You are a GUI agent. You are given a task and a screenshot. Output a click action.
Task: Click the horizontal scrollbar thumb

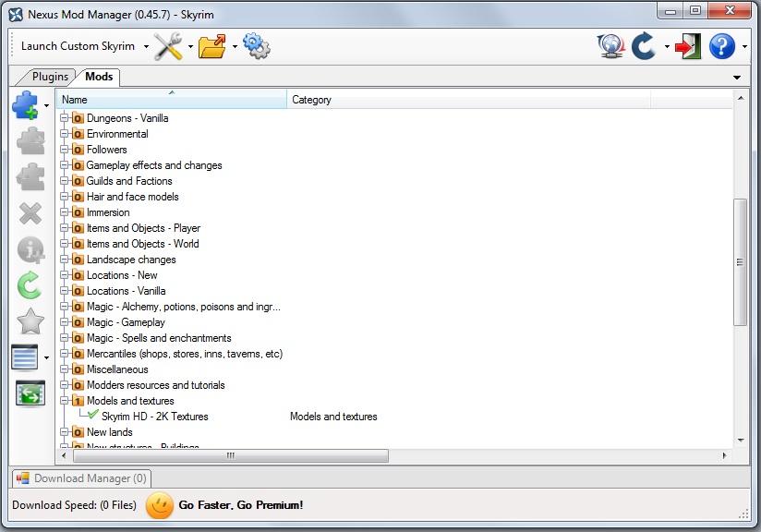click(x=231, y=455)
